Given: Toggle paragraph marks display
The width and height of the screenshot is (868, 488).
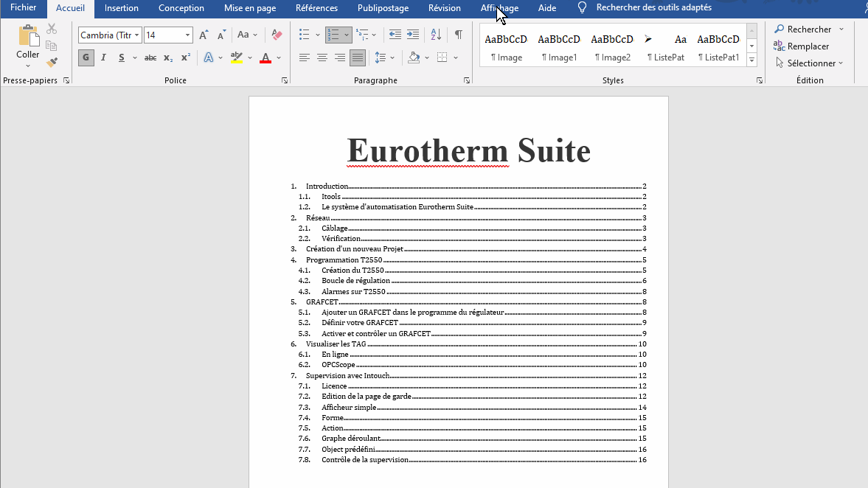Looking at the screenshot, I should point(459,35).
